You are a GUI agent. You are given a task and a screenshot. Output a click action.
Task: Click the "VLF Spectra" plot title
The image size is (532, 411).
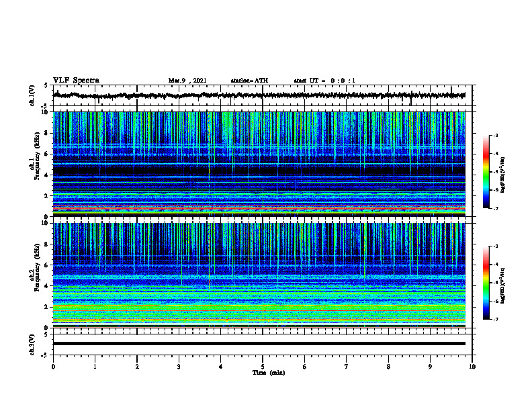coord(76,81)
